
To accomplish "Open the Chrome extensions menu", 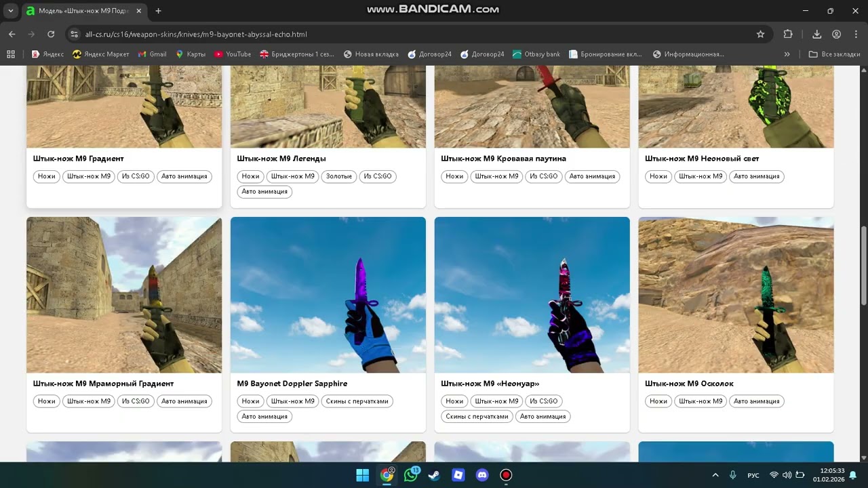I will [x=788, y=34].
